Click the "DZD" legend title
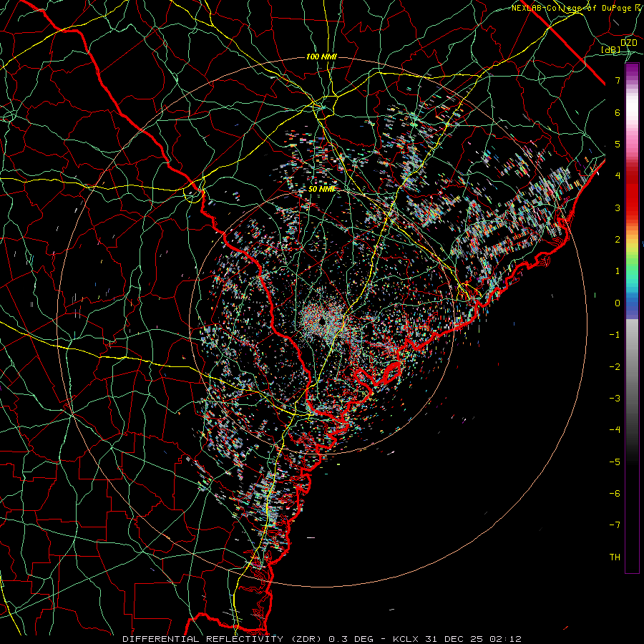Screen dimensions: 644x644 tap(628, 43)
